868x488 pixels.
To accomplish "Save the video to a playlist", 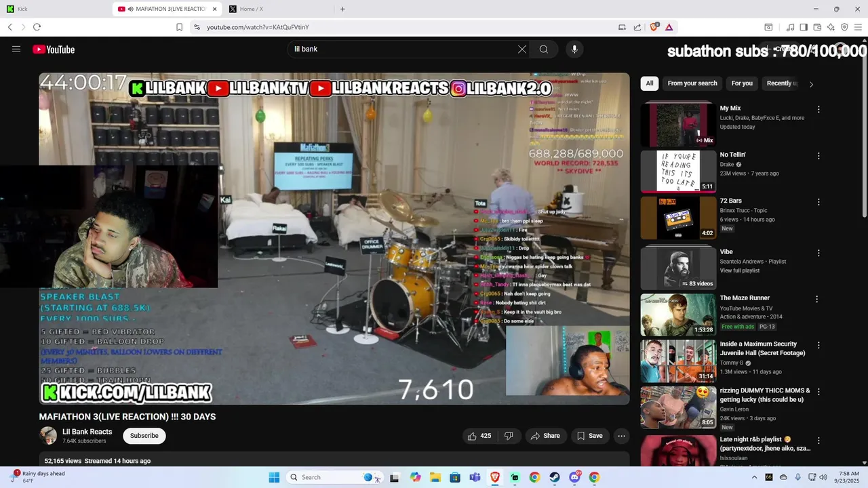I will pyautogui.click(x=590, y=436).
